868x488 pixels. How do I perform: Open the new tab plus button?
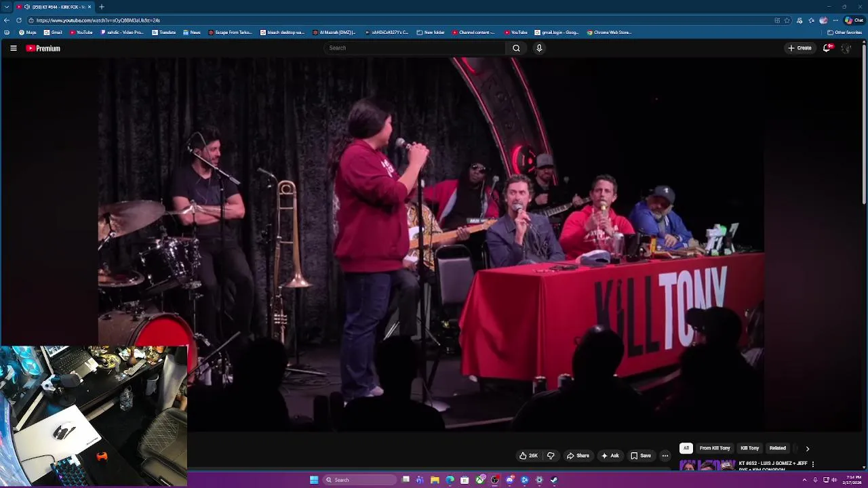(x=102, y=7)
